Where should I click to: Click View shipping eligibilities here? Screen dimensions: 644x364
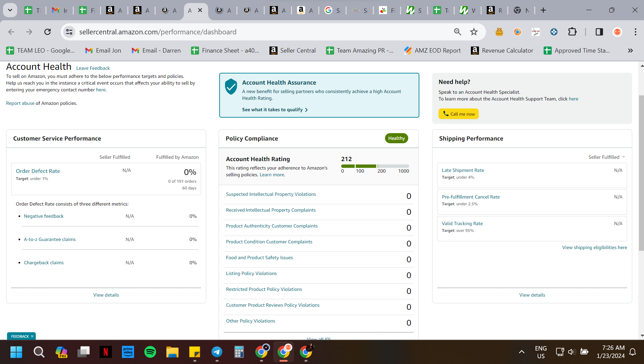click(x=594, y=247)
